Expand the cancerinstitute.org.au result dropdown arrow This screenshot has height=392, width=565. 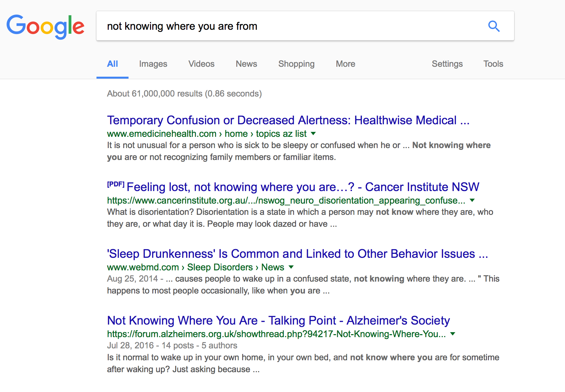[472, 200]
